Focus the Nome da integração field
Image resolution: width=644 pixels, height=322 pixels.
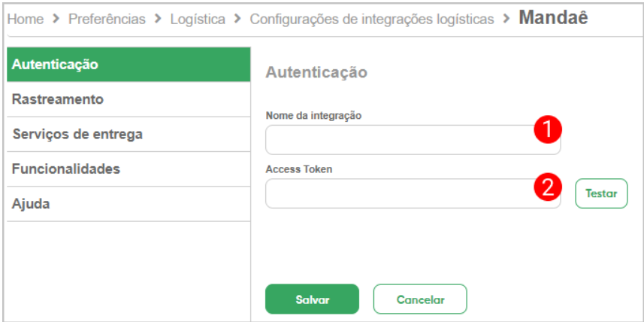click(398, 140)
